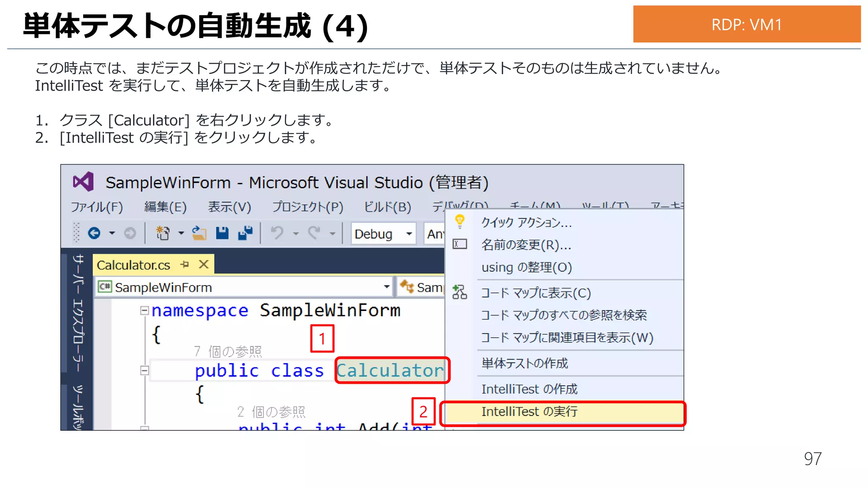868x488 pixels.
Task: Click the lightbulb Quick Actions icon
Action: pyautogui.click(x=459, y=222)
